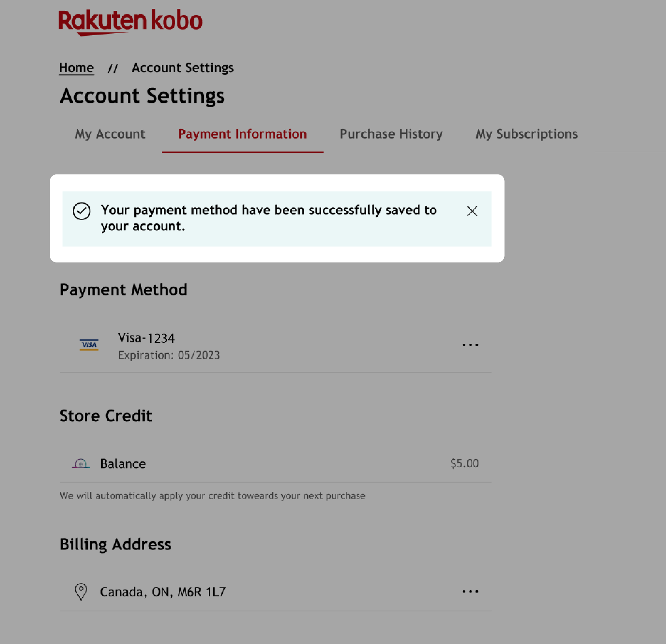Screen dimensions: 666x644
Task: Switch to the Purchase History tab
Action: coord(391,133)
